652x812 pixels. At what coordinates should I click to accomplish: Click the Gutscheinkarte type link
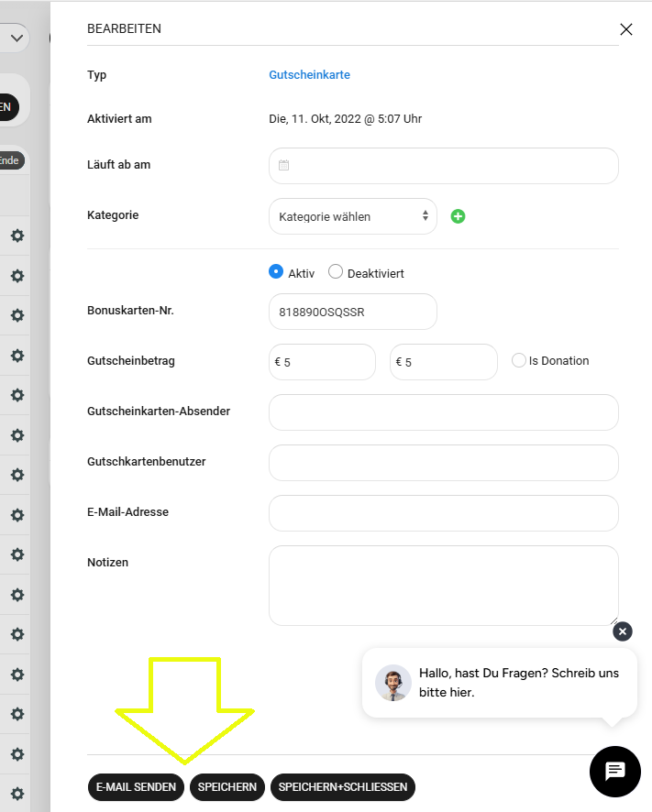click(x=309, y=75)
